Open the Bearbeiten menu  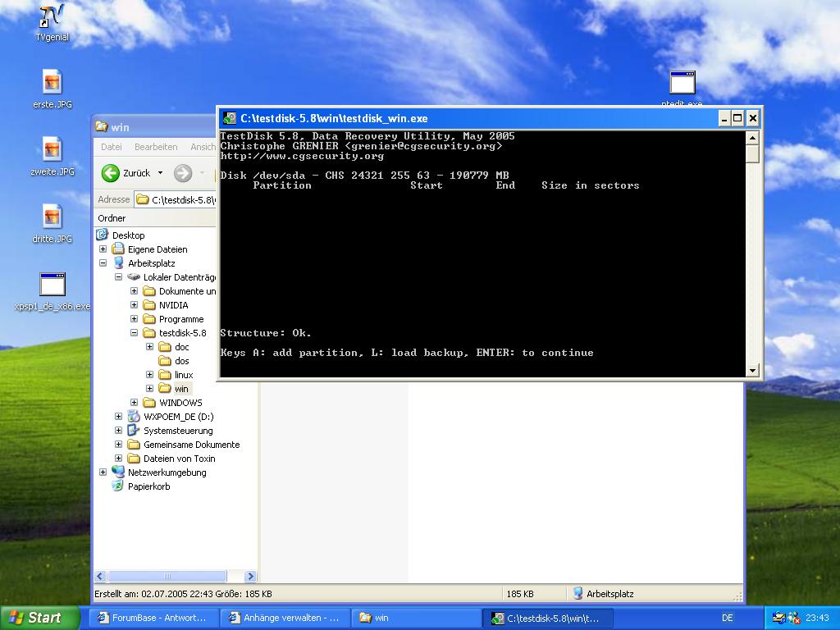(156, 147)
